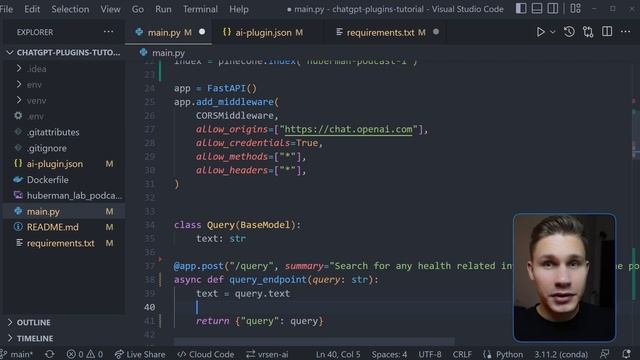Screen dimensions: 640x360
Task: Open notifications bell icon
Action: point(627,354)
